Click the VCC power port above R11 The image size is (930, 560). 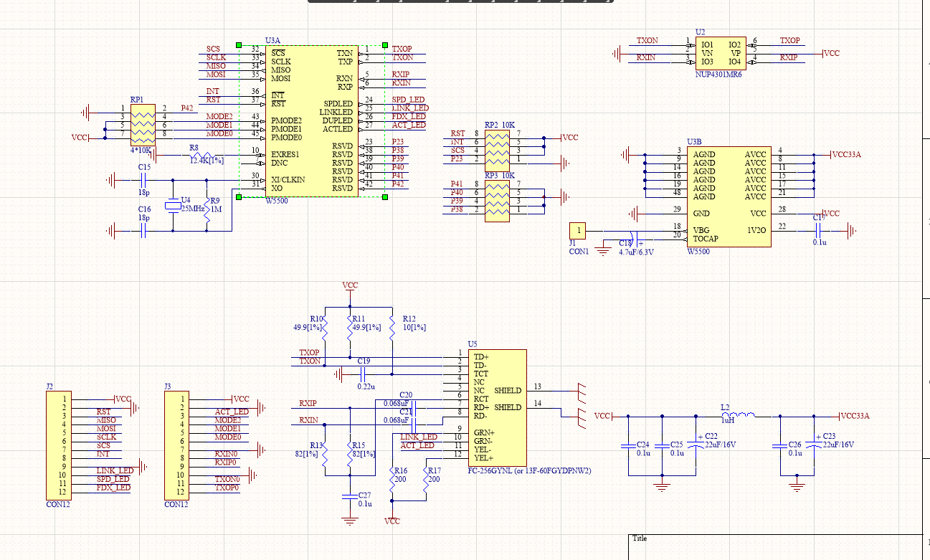coord(350,285)
